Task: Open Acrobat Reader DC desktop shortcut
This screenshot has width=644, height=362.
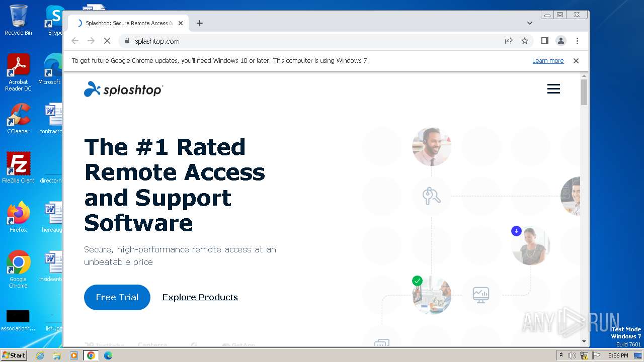Action: coord(18,72)
